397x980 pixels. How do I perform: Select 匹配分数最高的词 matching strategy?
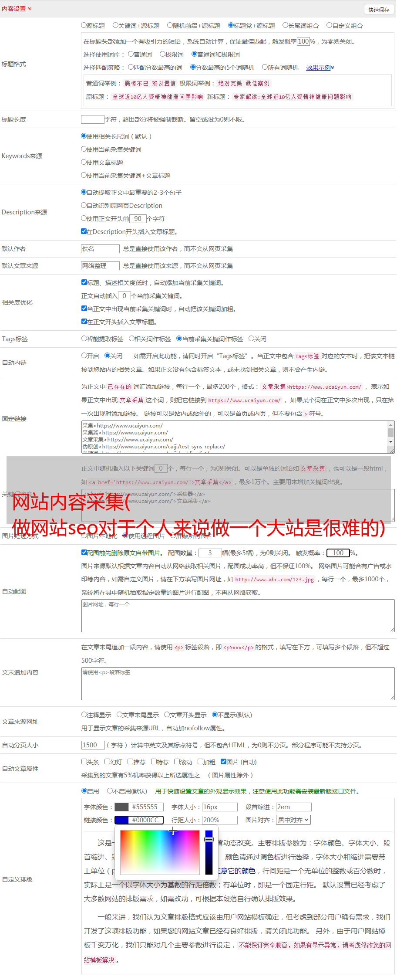coord(131,67)
